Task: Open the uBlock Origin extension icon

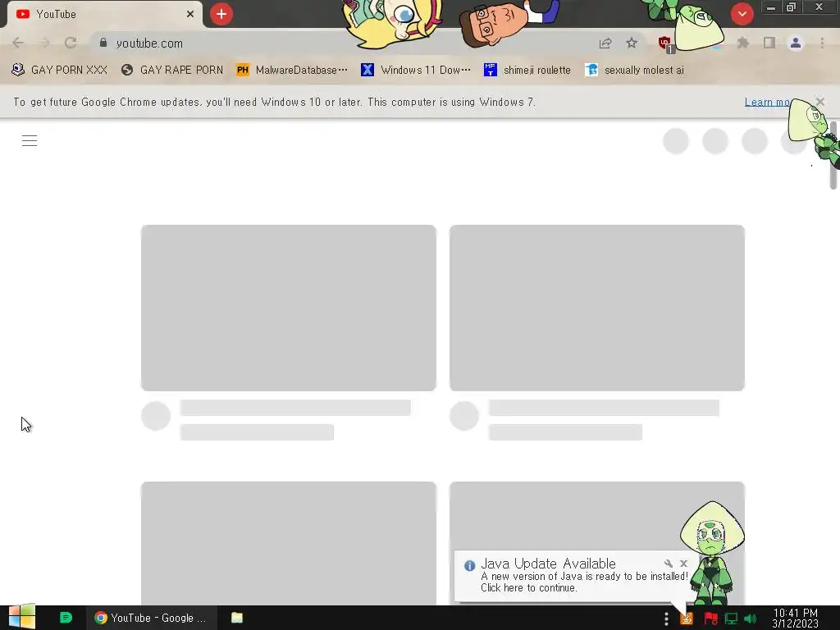Action: (665, 44)
